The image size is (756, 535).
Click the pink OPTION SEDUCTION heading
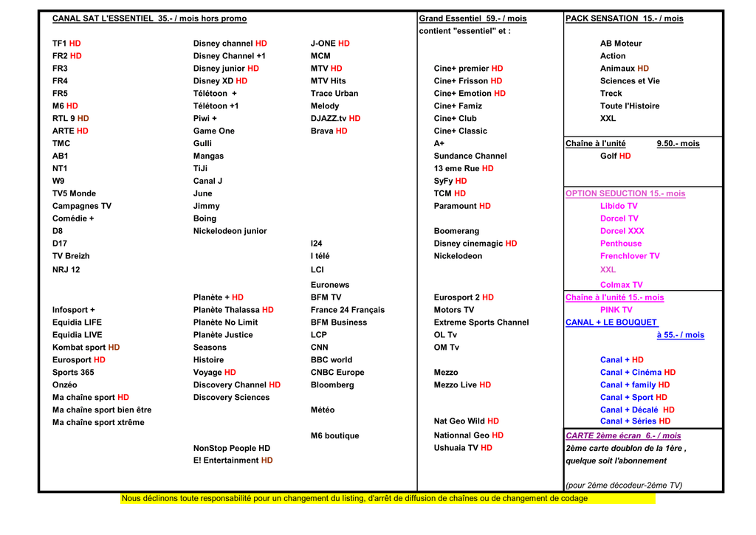(x=625, y=193)
